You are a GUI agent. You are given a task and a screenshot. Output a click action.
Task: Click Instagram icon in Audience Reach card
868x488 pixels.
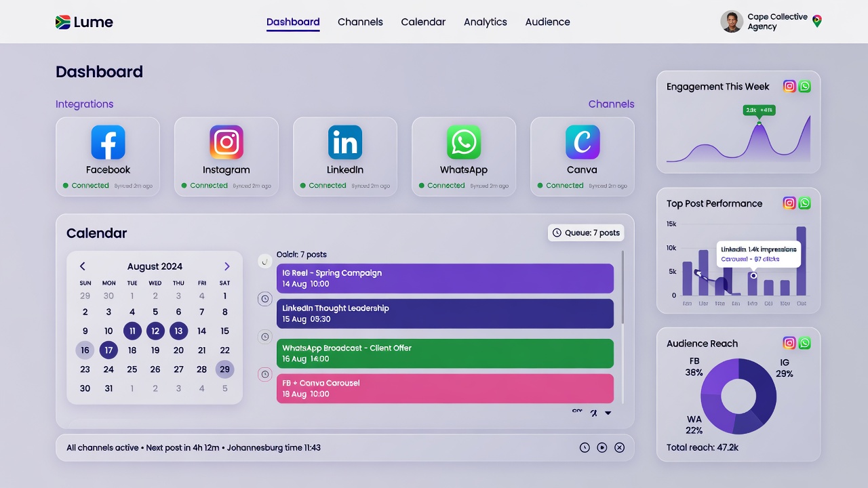pyautogui.click(x=789, y=343)
